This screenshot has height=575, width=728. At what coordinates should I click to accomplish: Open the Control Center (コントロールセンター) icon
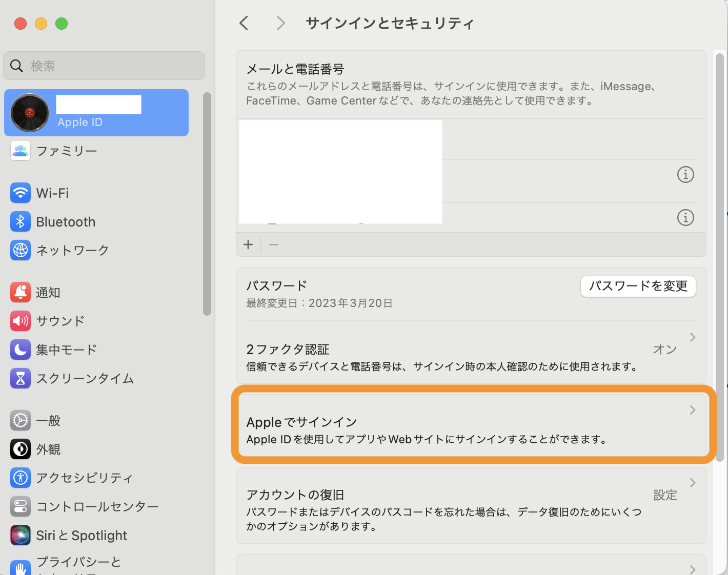21,506
